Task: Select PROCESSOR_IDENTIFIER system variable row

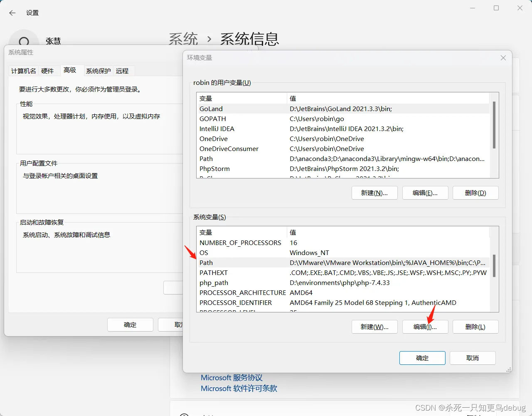Action: click(x=343, y=302)
